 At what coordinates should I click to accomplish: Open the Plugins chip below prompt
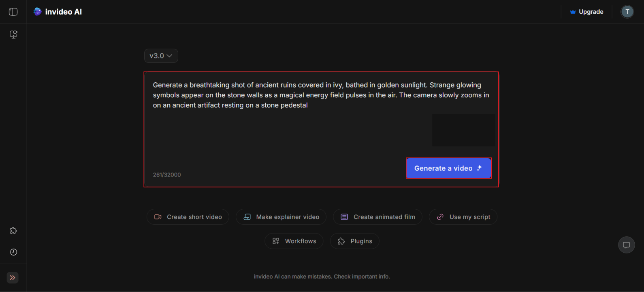355,241
